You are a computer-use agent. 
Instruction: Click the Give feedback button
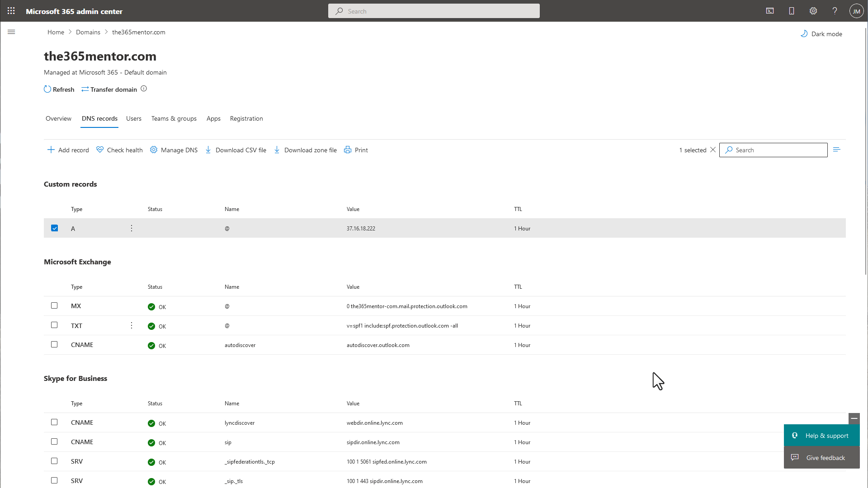point(821,458)
